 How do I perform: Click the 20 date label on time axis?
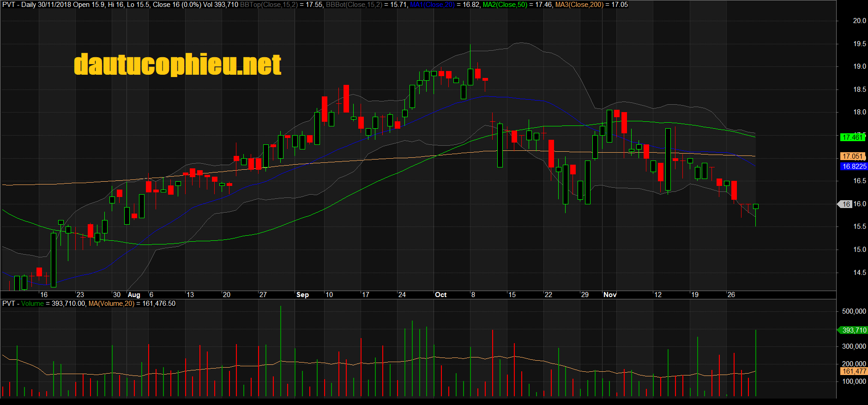227,295
